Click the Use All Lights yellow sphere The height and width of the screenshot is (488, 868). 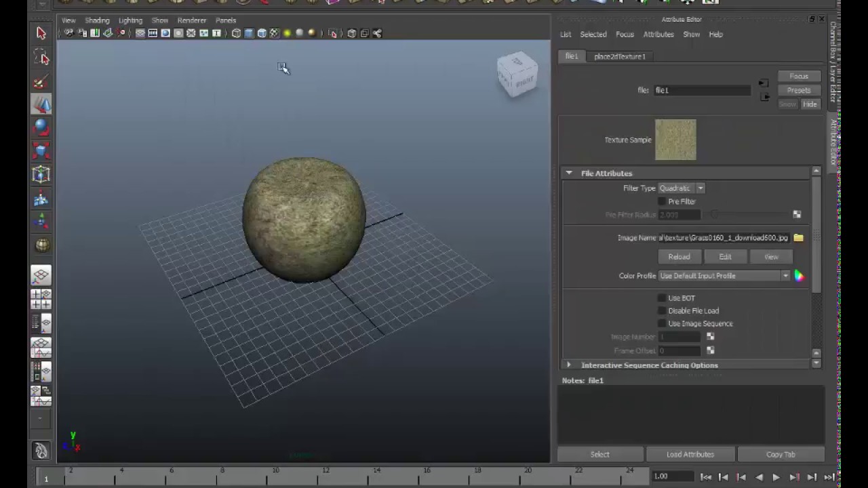pyautogui.click(x=288, y=33)
